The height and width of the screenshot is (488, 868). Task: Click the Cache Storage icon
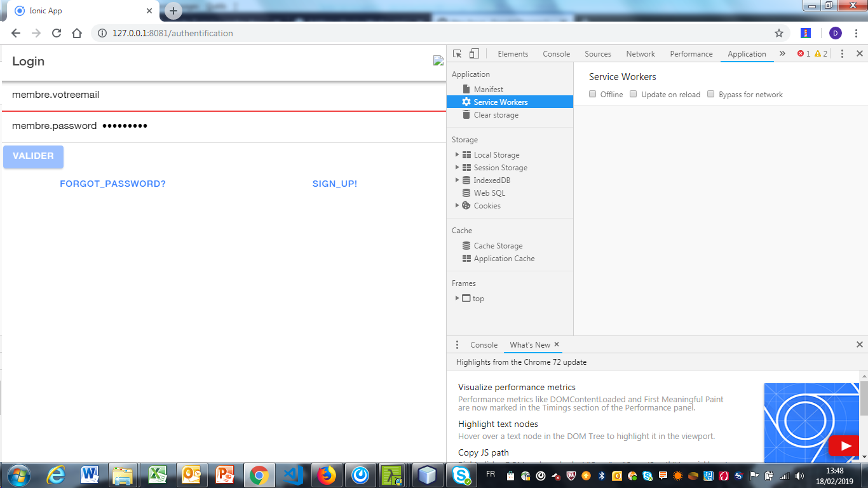pyautogui.click(x=468, y=245)
